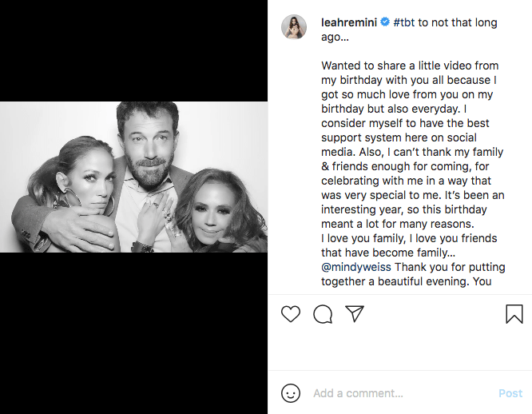This screenshot has width=532, height=414.
Task: Share the post using the paper plane icon
Action: (355, 314)
